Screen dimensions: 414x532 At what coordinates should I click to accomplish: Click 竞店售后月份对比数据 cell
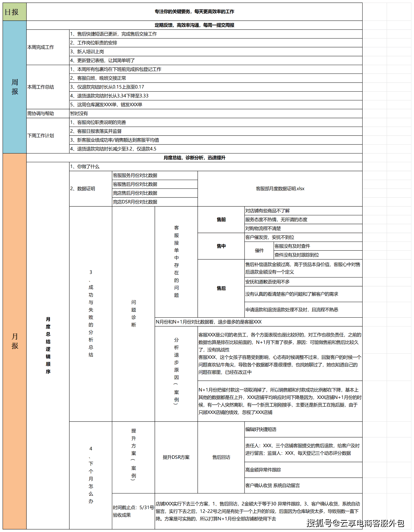155,193
